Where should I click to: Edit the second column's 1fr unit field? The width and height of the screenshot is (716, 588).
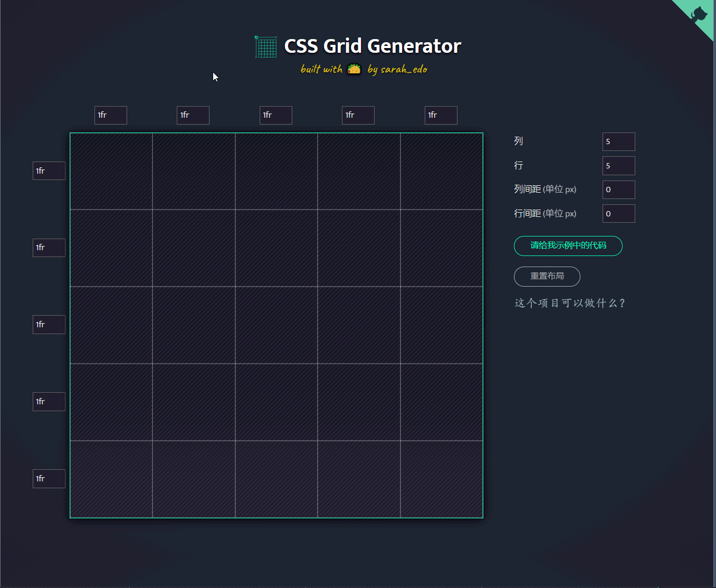pos(193,115)
